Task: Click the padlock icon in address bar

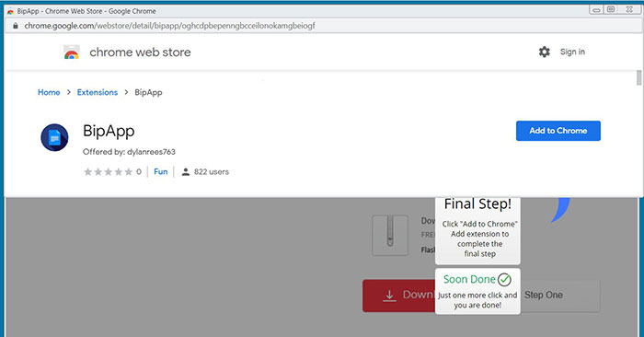Action: pos(16,26)
